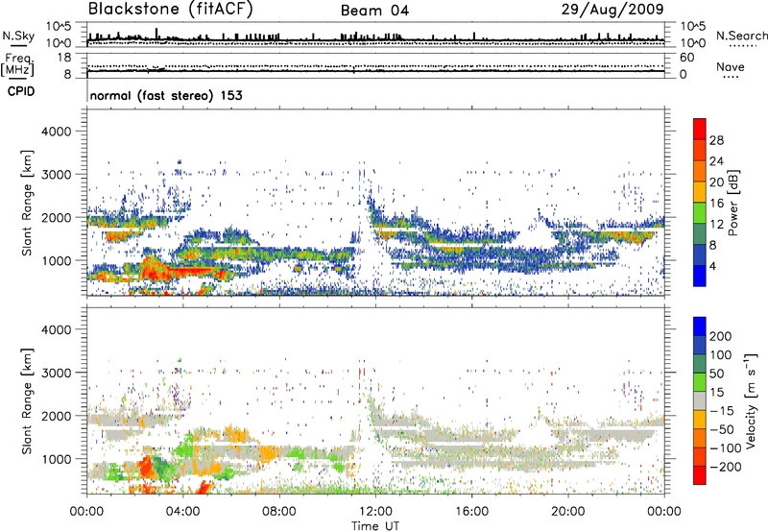Click the 'N.Search' legend label
Screen dimensions: 768x532
coord(741,36)
